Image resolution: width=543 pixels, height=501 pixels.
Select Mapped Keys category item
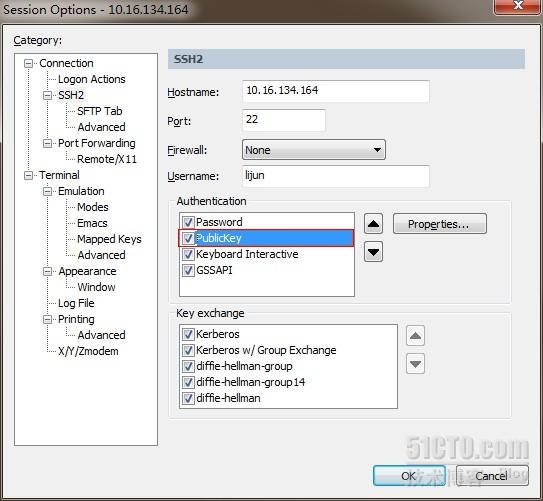(x=109, y=239)
